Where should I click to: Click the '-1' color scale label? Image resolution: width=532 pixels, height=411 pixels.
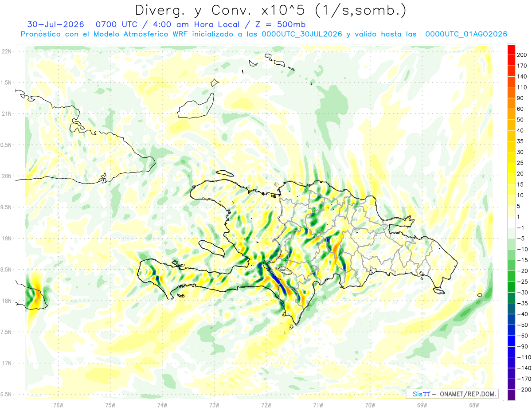click(x=520, y=227)
